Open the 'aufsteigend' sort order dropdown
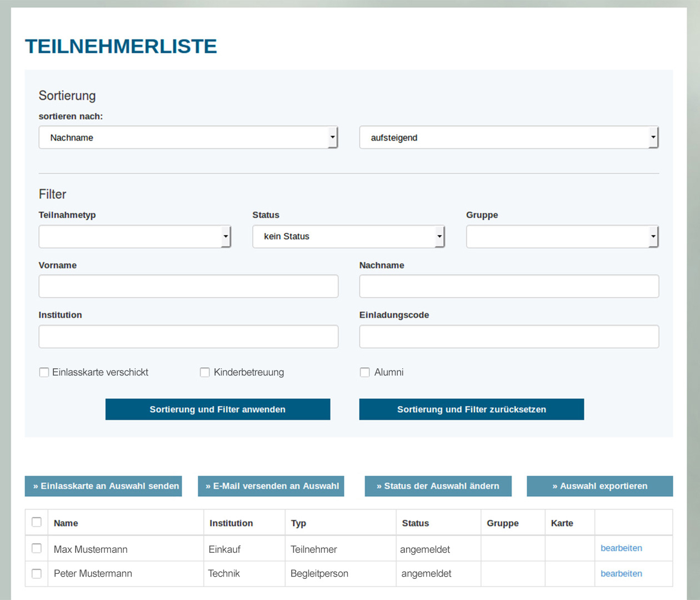 pos(509,137)
